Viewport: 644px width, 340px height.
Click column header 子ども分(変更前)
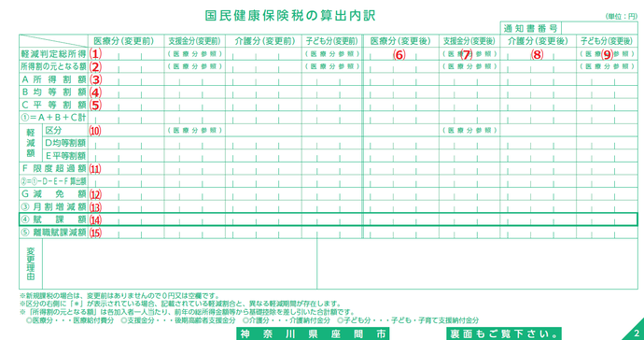click(332, 41)
